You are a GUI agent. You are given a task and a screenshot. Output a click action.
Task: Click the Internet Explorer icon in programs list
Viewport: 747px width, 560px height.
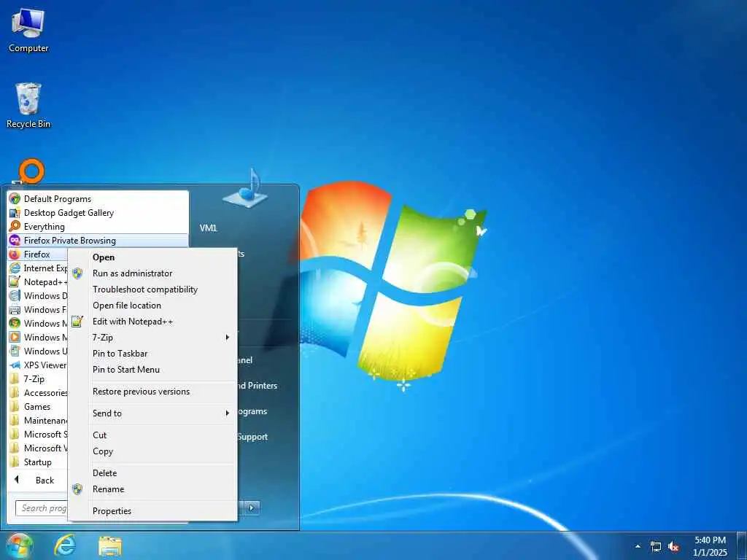pyautogui.click(x=15, y=268)
